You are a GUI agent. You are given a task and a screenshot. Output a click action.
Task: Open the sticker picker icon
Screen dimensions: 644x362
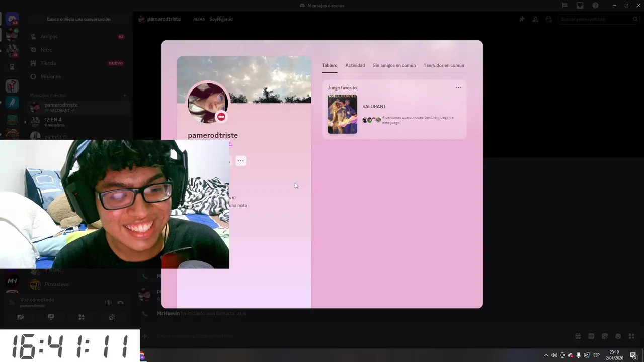(x=605, y=336)
